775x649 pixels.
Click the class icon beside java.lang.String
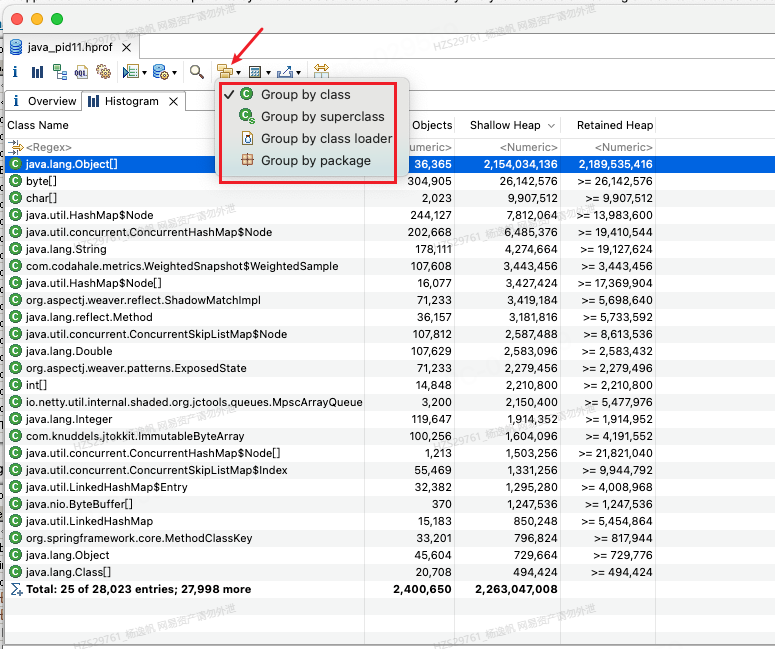coord(16,249)
